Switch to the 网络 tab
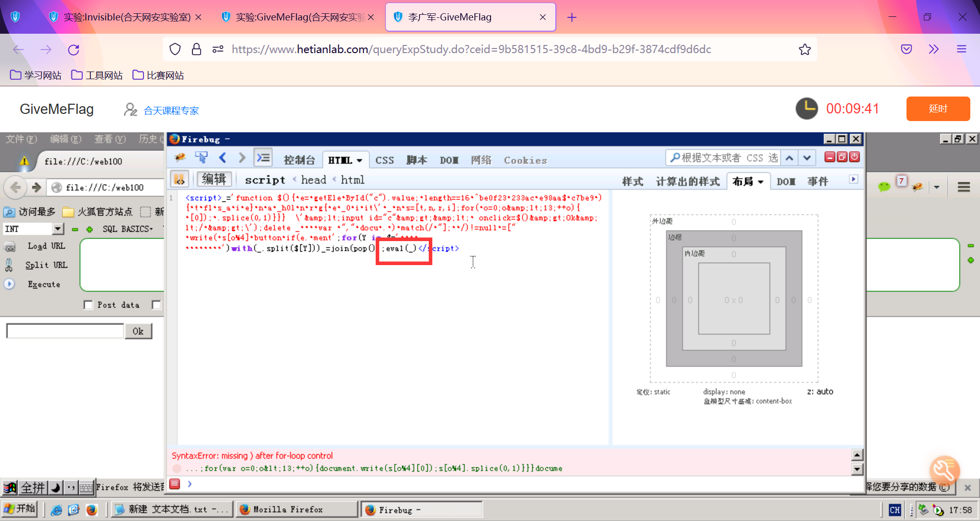Viewport: 980px width, 521px height. (481, 160)
